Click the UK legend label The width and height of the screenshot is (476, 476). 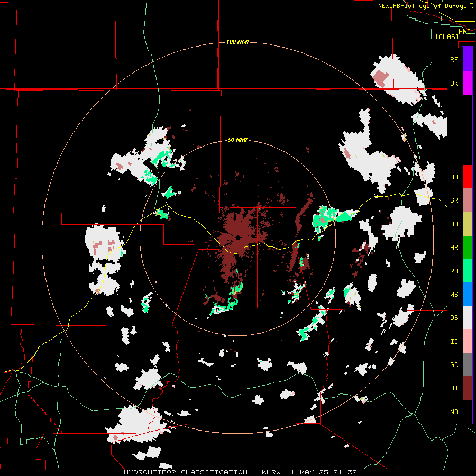point(454,83)
